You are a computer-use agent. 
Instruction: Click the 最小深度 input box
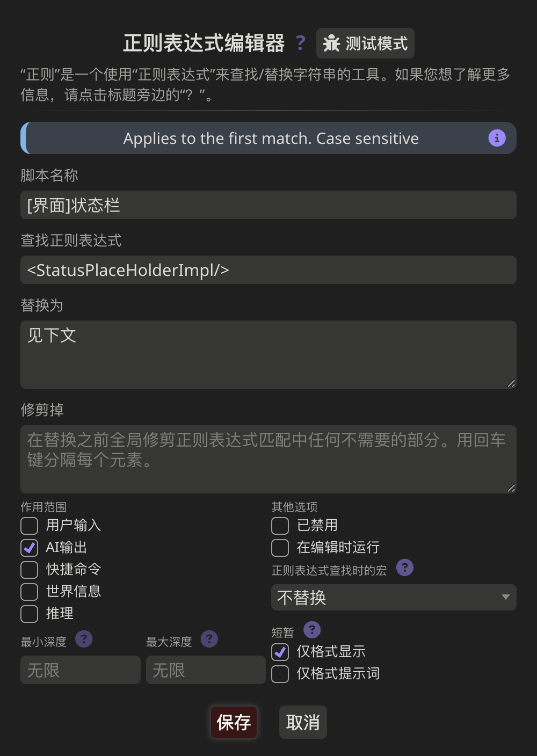pos(81,670)
